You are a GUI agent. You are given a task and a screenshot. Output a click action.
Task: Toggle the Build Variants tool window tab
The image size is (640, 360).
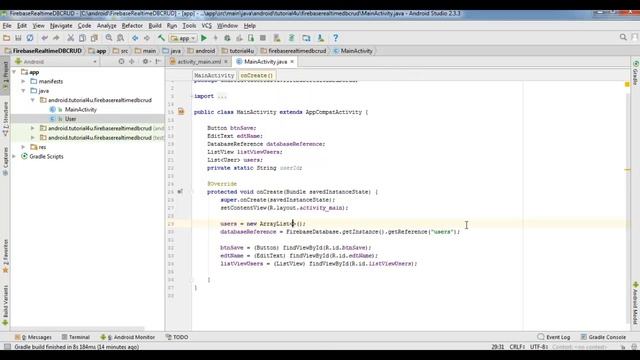(5, 305)
